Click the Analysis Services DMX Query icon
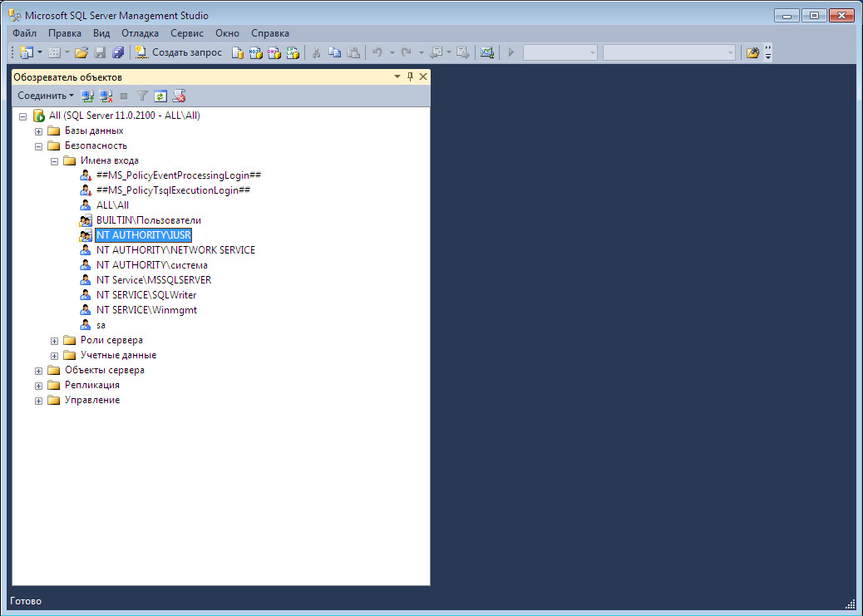This screenshot has width=863, height=616. [274, 52]
